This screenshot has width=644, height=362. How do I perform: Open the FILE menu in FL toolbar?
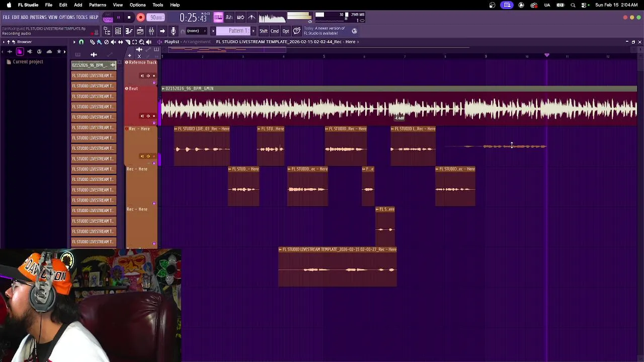tap(7, 18)
